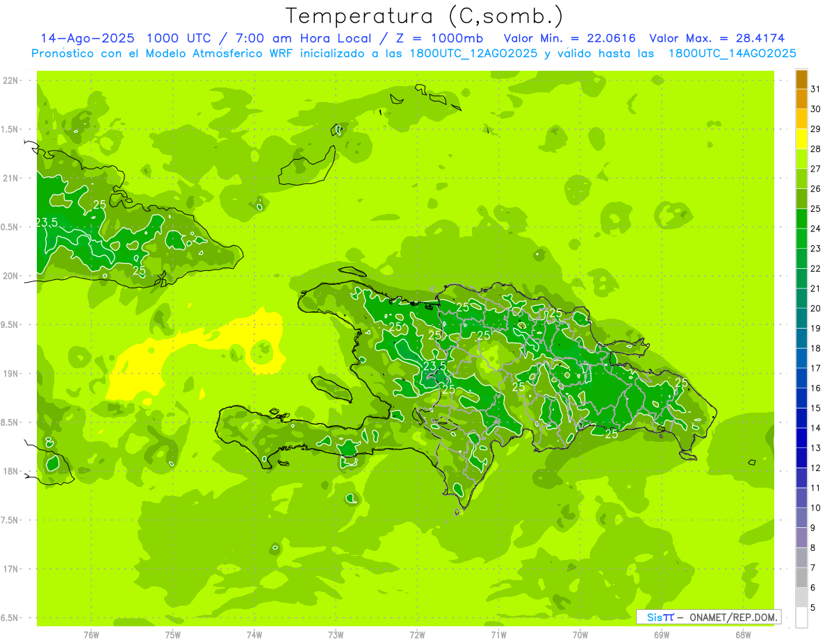Pick the white swatch below legend 5
The image size is (834, 644).
801,618
